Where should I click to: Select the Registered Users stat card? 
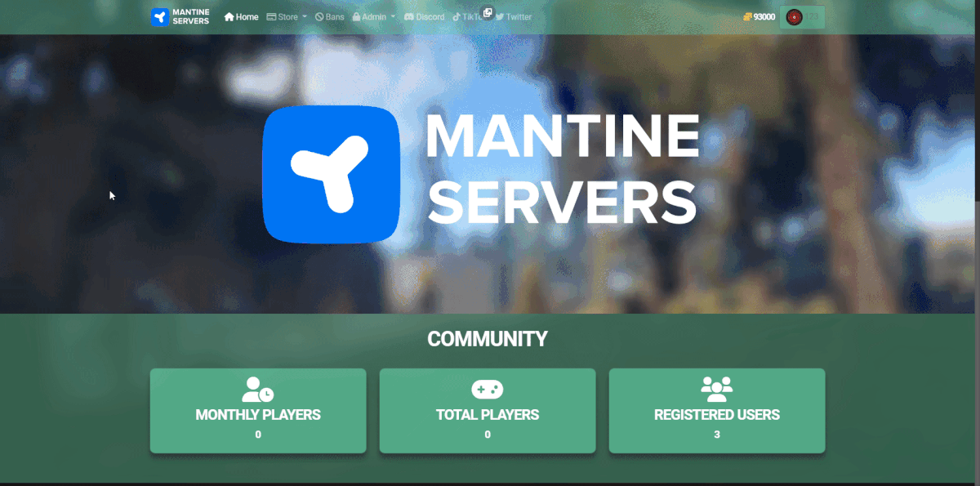[717, 411]
